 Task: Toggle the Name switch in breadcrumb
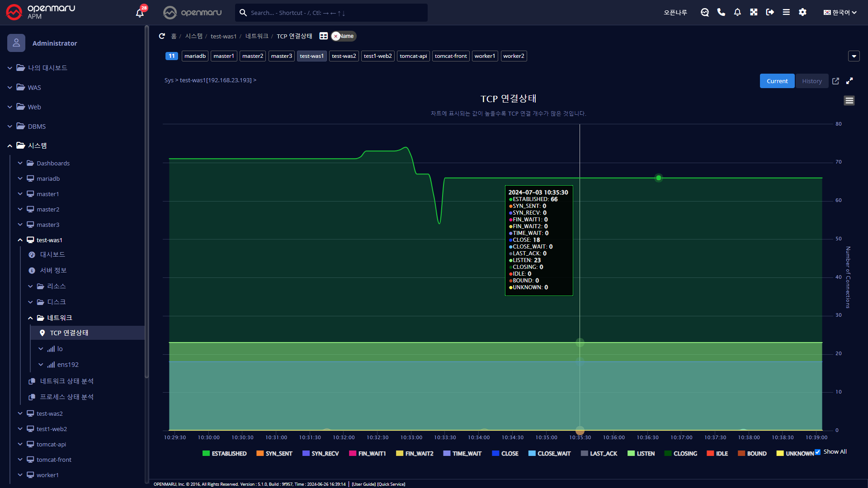coord(344,36)
